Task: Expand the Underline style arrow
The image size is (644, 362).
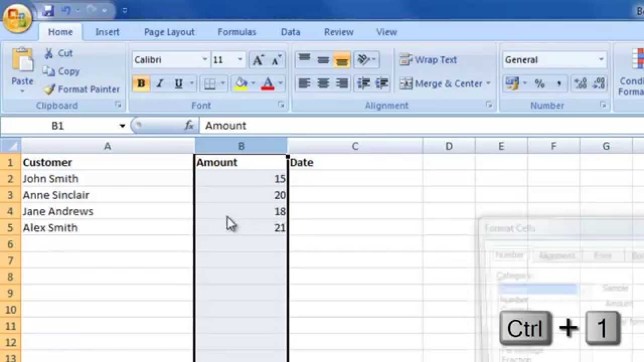Action: (191, 83)
